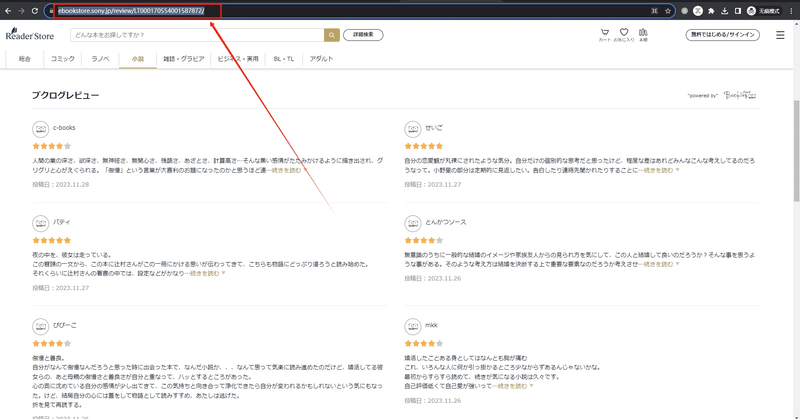Bookmark page with the star icon
The image size is (800, 419).
point(667,11)
